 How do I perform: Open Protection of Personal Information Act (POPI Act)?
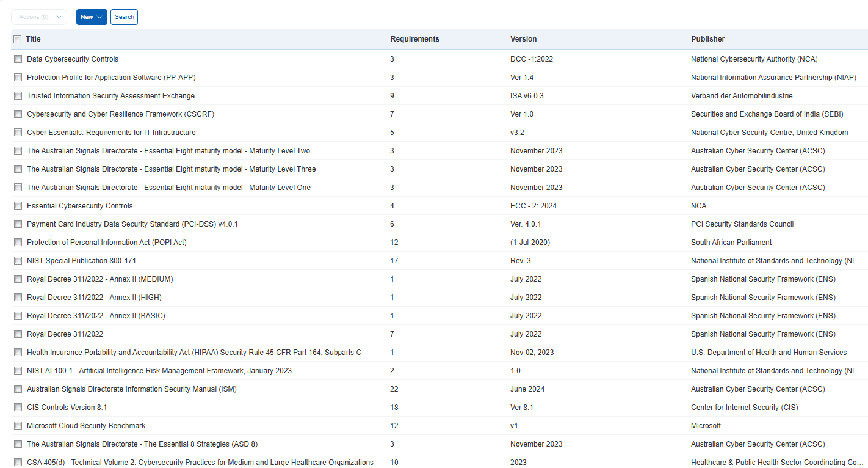coord(107,243)
